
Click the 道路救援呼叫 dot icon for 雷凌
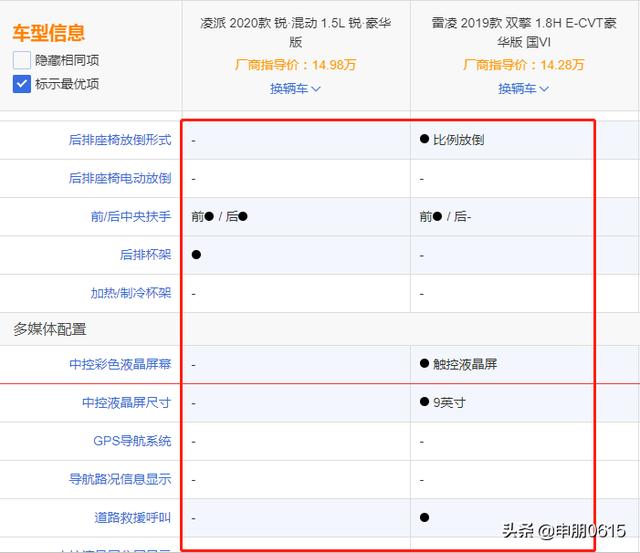425,517
